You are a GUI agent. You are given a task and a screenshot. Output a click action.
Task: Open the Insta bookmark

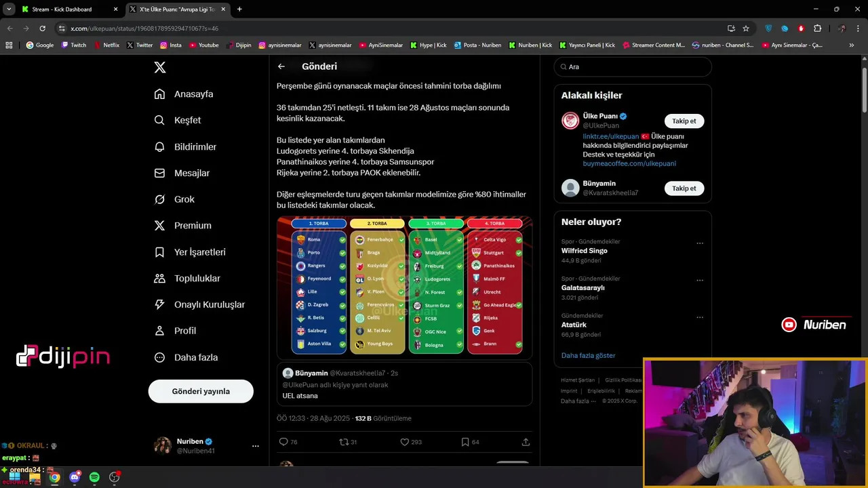click(171, 45)
